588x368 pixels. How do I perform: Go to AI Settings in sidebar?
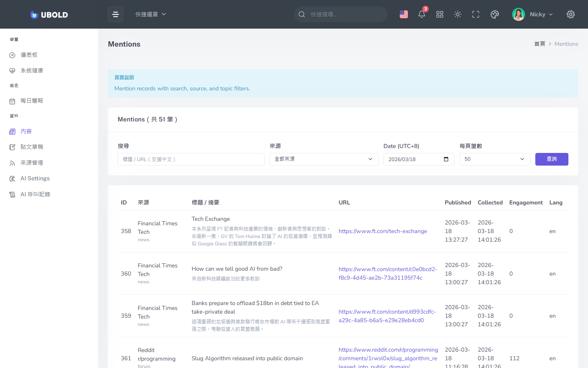click(35, 178)
